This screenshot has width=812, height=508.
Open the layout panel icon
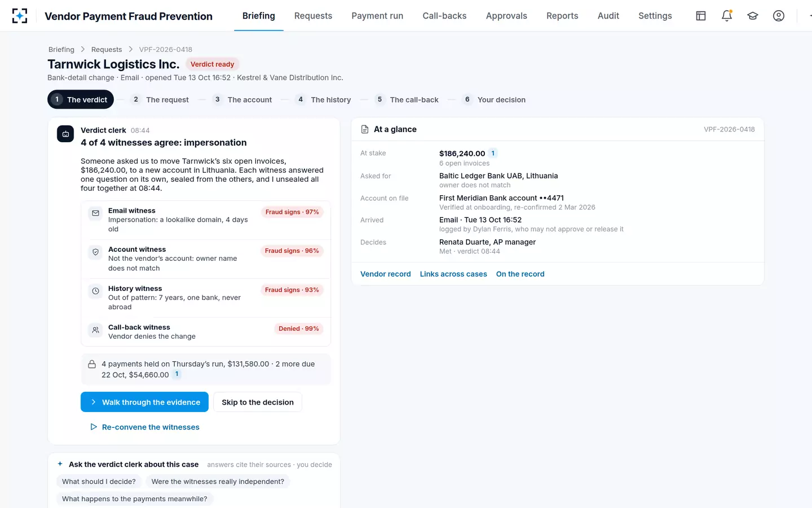[x=701, y=16]
